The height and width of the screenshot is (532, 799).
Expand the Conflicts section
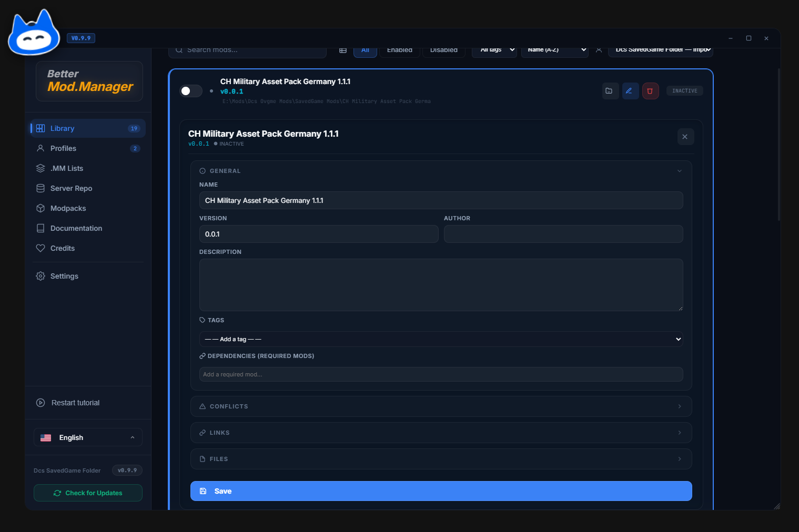coord(441,406)
